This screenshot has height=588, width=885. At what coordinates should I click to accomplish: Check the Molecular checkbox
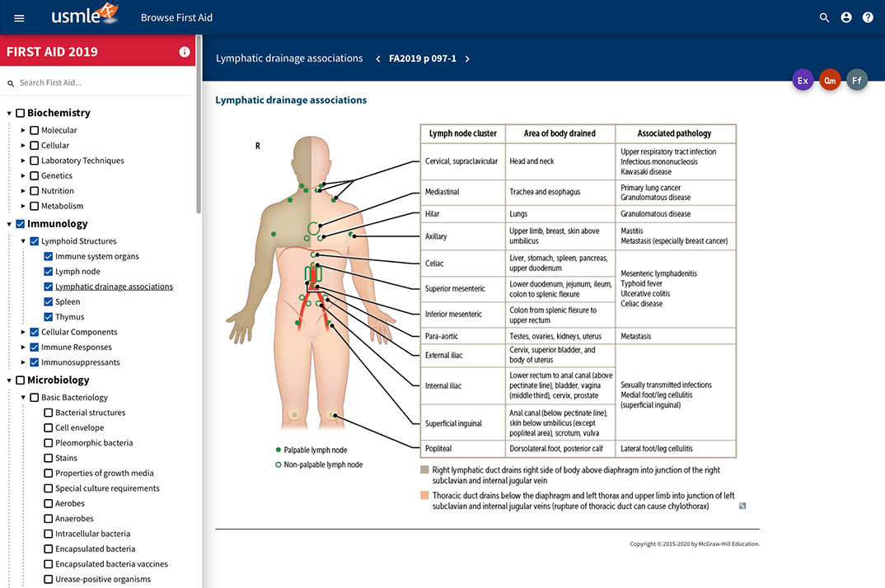tap(35, 130)
